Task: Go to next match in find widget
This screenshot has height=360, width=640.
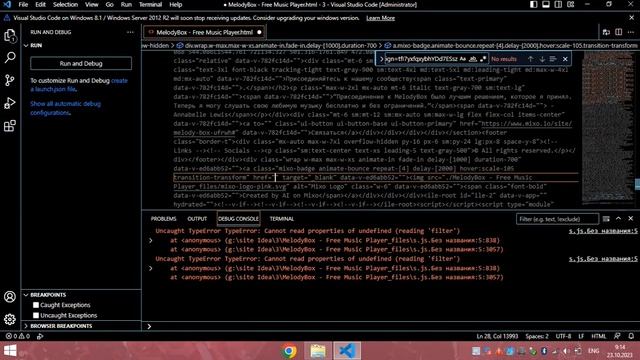Action: pyautogui.click(x=542, y=59)
